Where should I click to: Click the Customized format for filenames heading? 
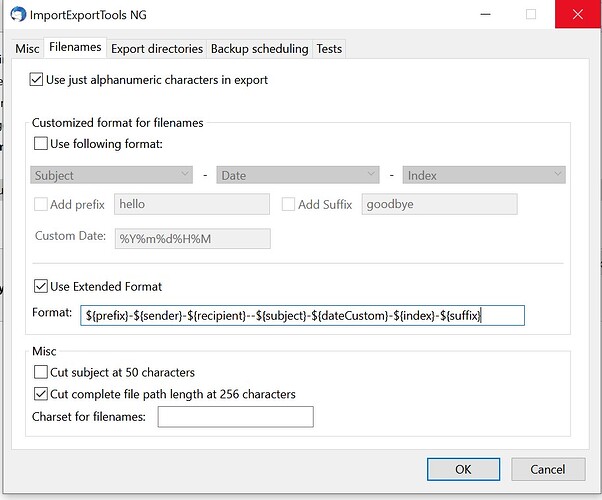(117, 123)
